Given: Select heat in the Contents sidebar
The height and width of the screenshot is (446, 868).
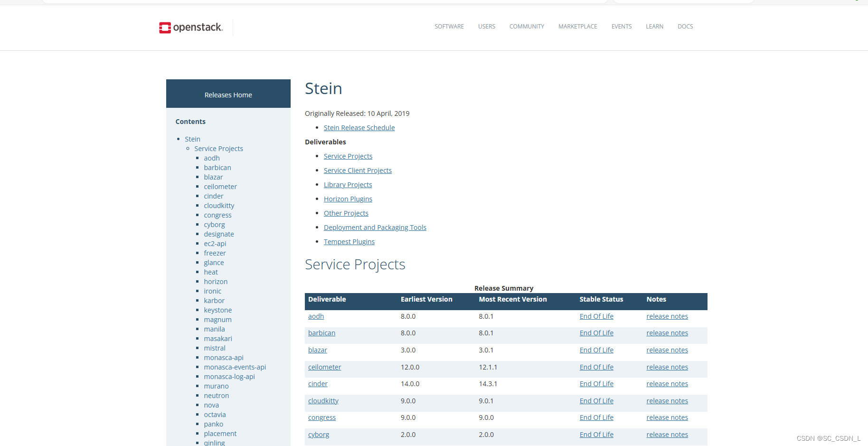Looking at the screenshot, I should 211,272.
